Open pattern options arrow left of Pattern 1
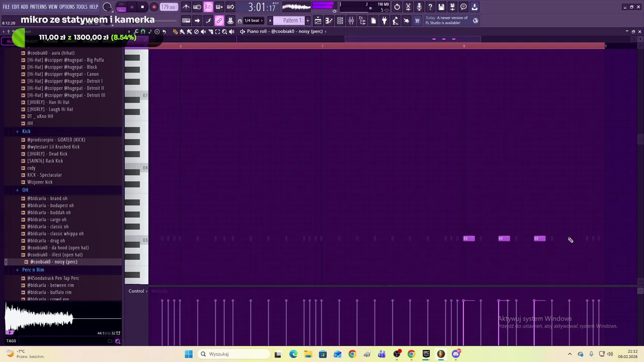Viewport: 644px width, 362px height. coord(270,21)
